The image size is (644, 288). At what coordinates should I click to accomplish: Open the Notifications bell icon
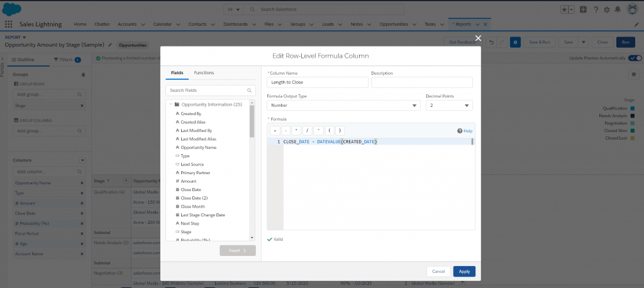tap(618, 9)
